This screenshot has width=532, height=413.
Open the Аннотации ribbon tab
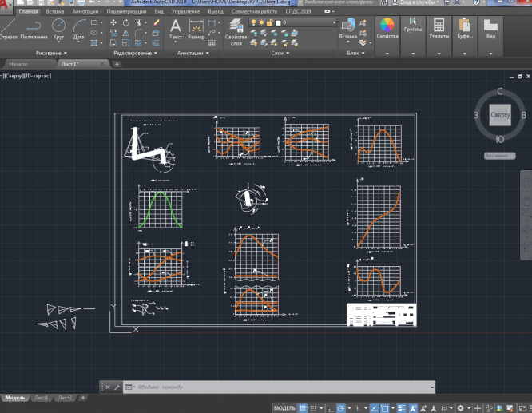[85, 13]
